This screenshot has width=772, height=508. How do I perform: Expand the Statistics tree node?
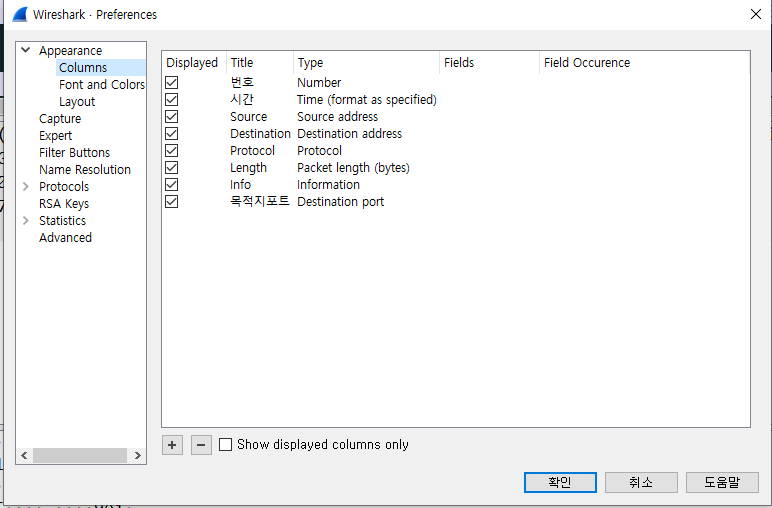[26, 221]
